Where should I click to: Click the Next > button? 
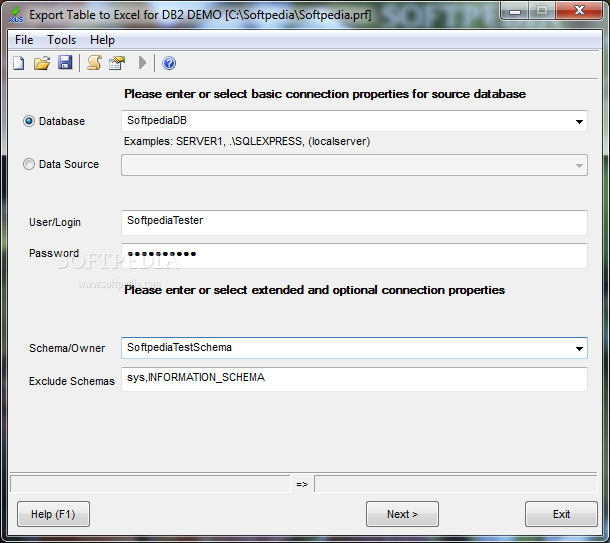(x=402, y=514)
